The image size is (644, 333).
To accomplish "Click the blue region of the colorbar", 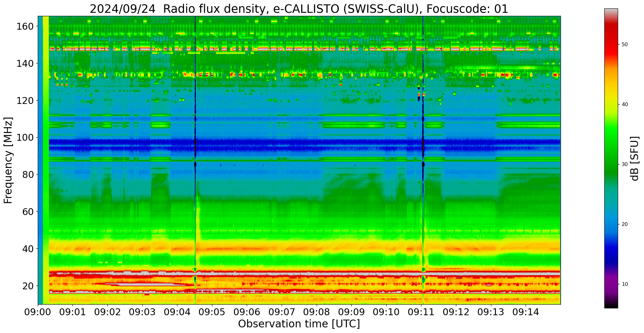I will (x=611, y=237).
